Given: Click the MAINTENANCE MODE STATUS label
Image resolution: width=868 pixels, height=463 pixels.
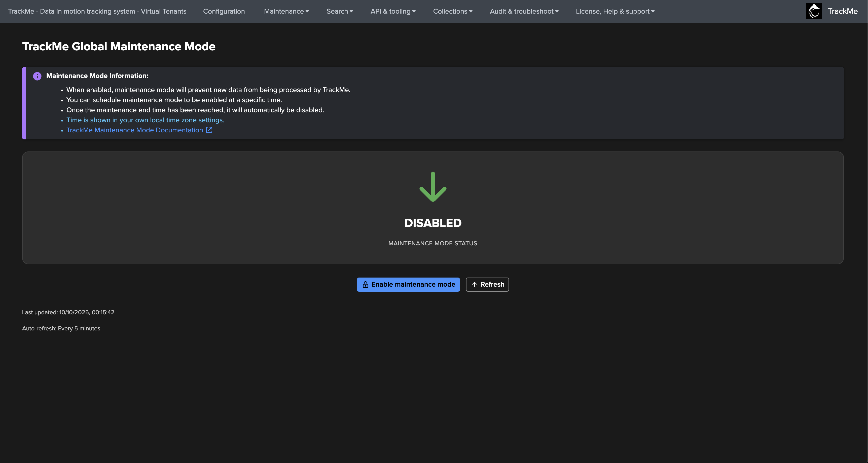Looking at the screenshot, I should point(433,243).
